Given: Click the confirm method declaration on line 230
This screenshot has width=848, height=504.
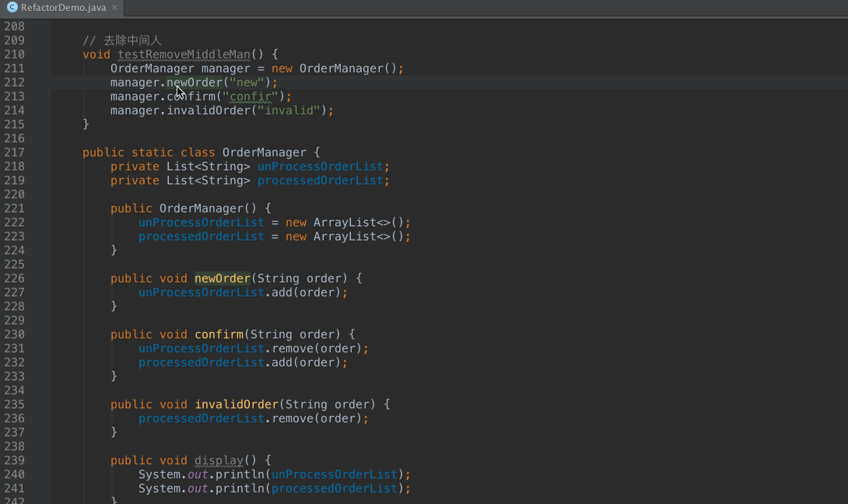Looking at the screenshot, I should pyautogui.click(x=219, y=334).
